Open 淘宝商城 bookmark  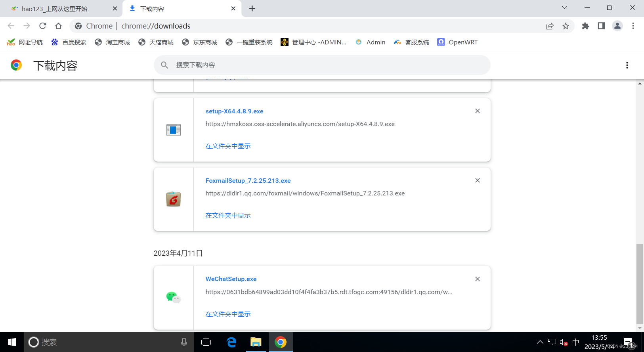[x=112, y=42]
